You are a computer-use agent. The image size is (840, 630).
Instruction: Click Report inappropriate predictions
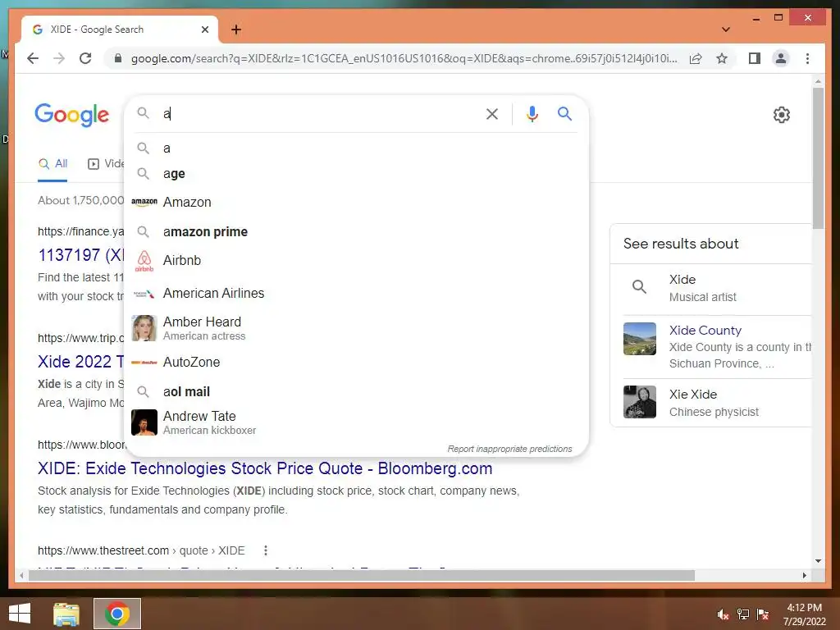(x=509, y=449)
